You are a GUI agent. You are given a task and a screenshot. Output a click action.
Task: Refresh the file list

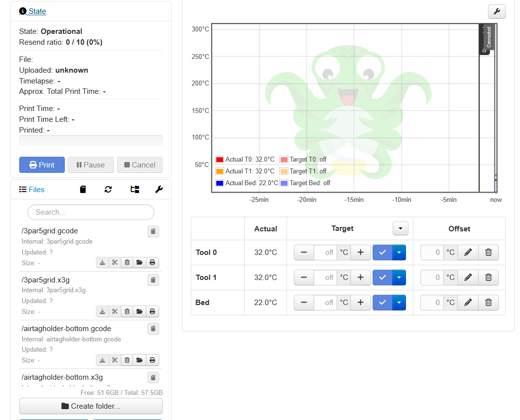point(108,189)
